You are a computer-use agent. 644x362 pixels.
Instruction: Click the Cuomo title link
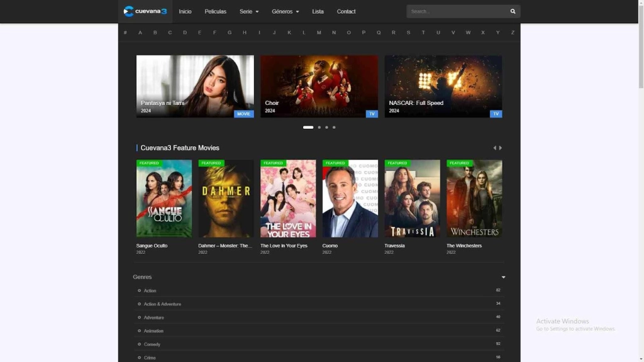330,246
